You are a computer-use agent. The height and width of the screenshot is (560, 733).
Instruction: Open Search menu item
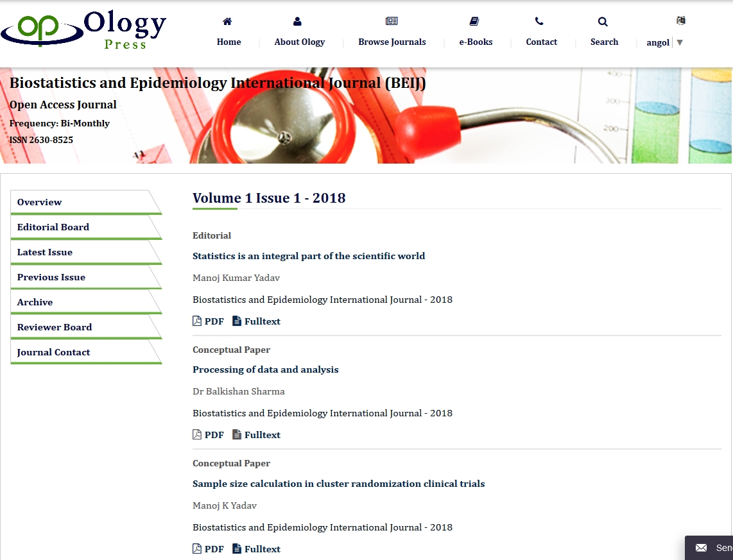pos(604,42)
